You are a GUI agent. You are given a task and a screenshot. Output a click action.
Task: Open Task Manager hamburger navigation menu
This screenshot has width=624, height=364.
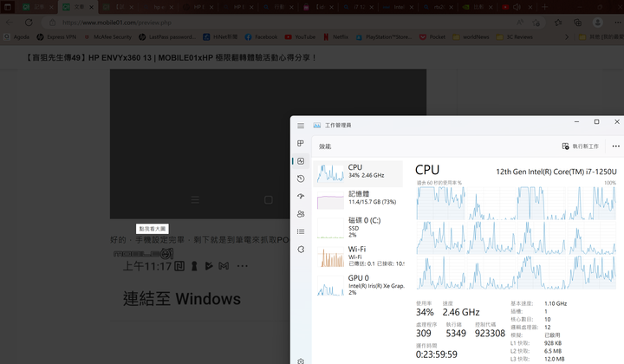click(x=301, y=126)
